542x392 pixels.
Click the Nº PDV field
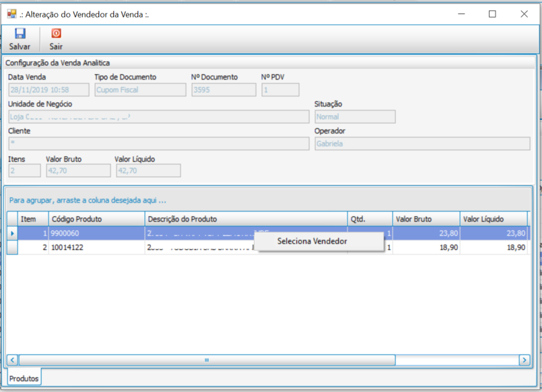click(x=280, y=90)
